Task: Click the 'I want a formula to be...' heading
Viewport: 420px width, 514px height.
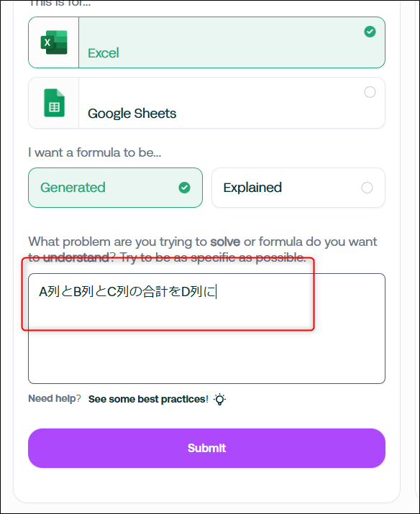Action: (95, 152)
